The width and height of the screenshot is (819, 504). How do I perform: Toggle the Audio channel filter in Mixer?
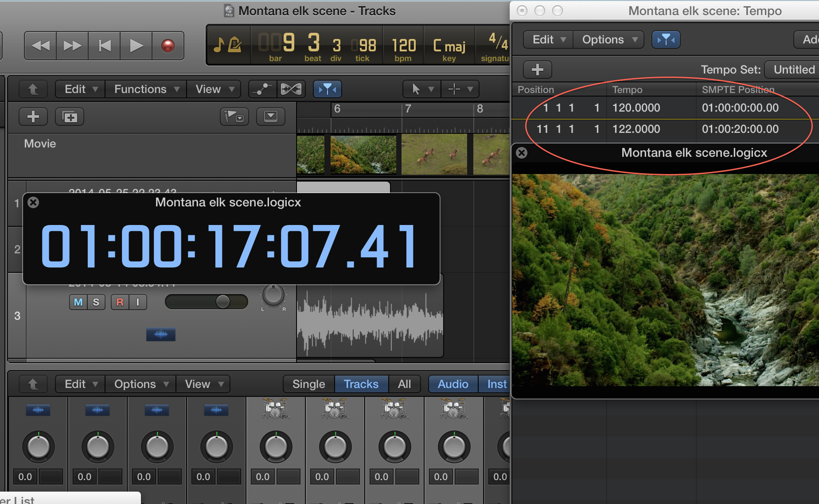[453, 384]
